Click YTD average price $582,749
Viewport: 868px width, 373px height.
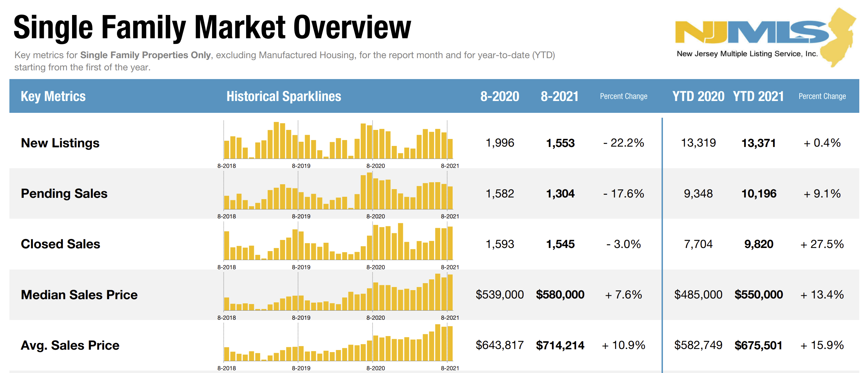[x=698, y=345]
